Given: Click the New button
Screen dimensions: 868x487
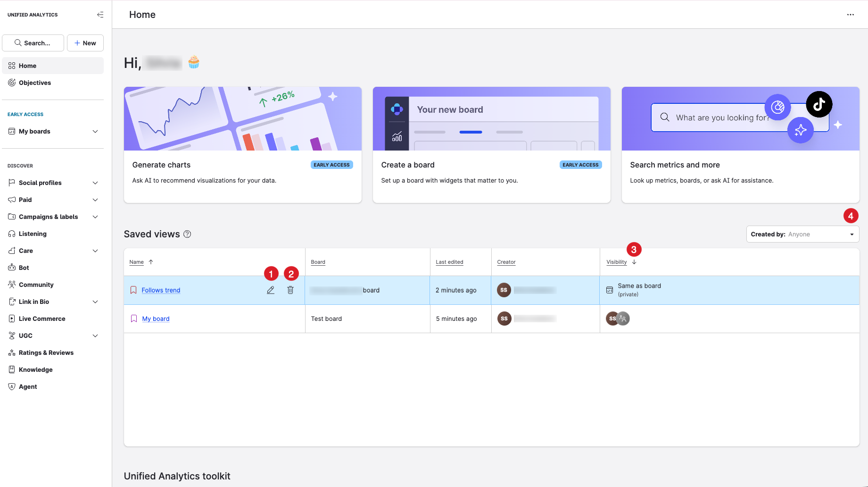Looking at the screenshot, I should 85,43.
